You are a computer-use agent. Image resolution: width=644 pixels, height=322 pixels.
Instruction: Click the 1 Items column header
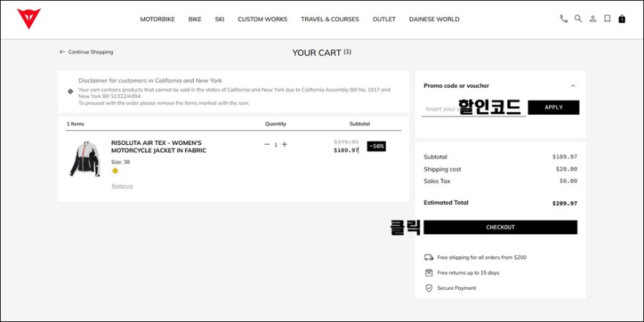[x=75, y=124]
